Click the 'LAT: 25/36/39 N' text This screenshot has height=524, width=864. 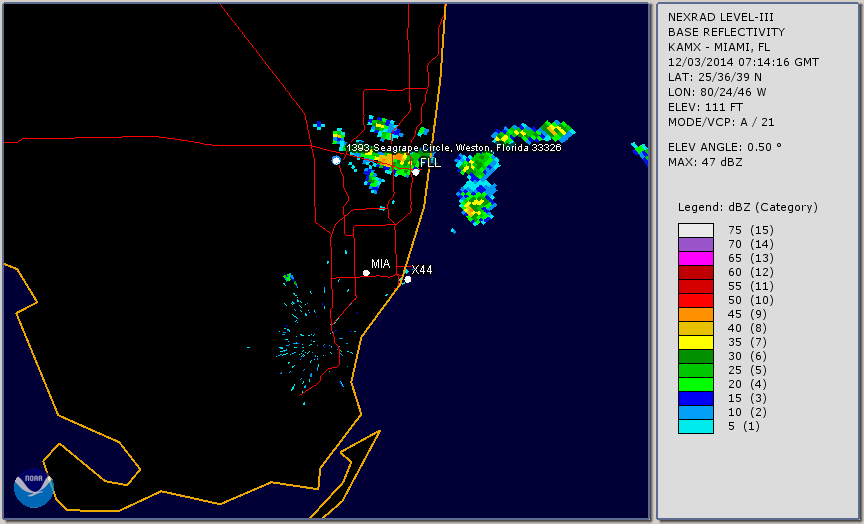click(x=715, y=77)
